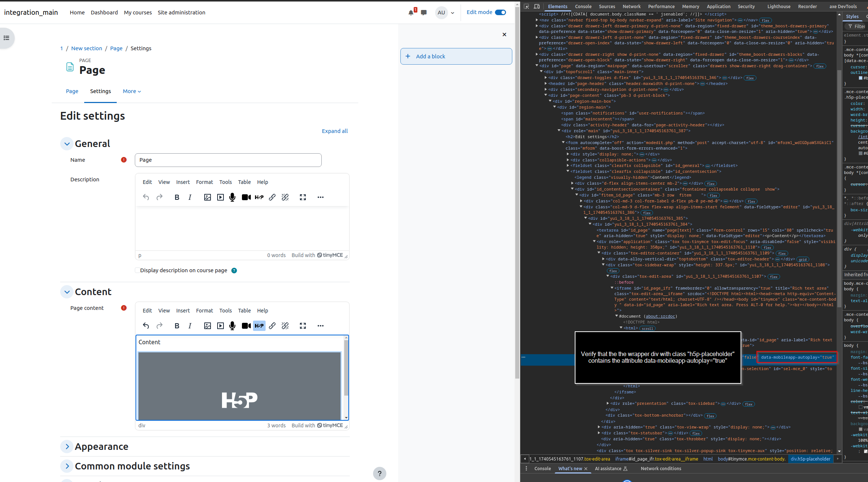The height and width of the screenshot is (482, 868).
Task: Open AI assistance drawer tab
Action: tap(611, 469)
